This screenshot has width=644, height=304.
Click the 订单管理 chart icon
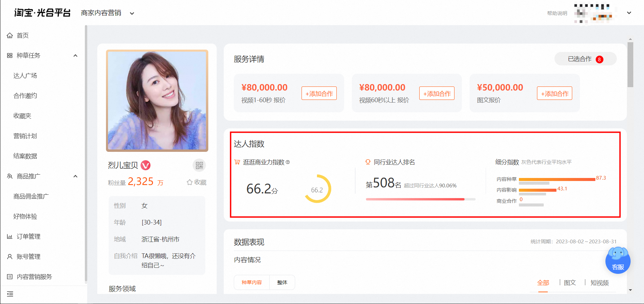point(10,237)
